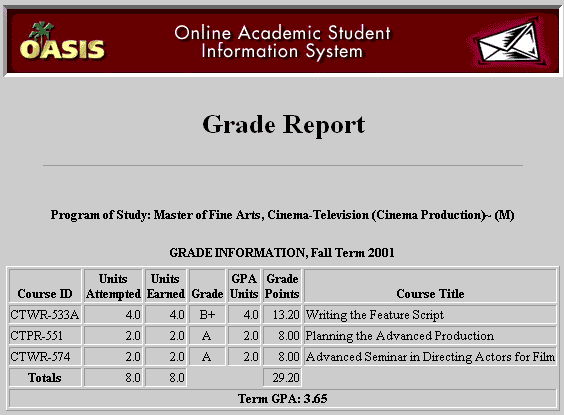564x415 pixels.
Task: Click the Program of Study line
Action: [x=282, y=215]
